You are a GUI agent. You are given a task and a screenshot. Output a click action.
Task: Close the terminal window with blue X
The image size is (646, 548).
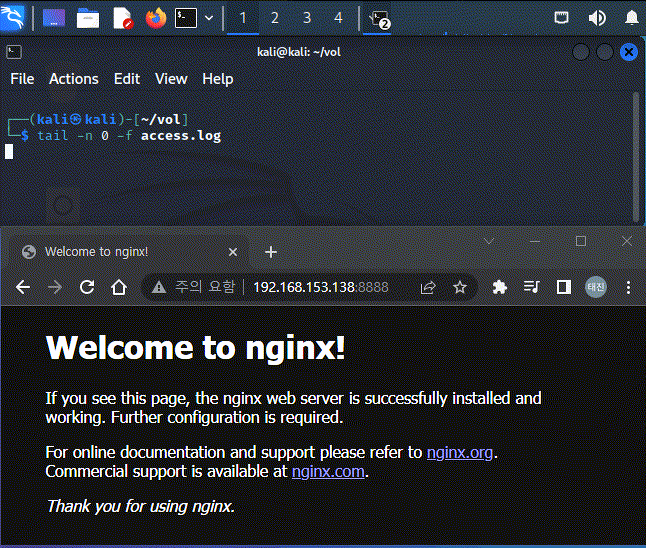pyautogui.click(x=629, y=52)
